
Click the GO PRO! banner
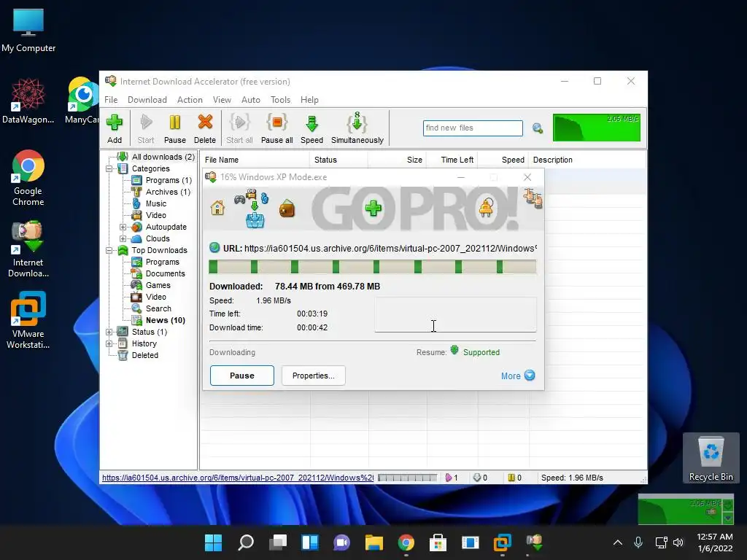coord(415,208)
